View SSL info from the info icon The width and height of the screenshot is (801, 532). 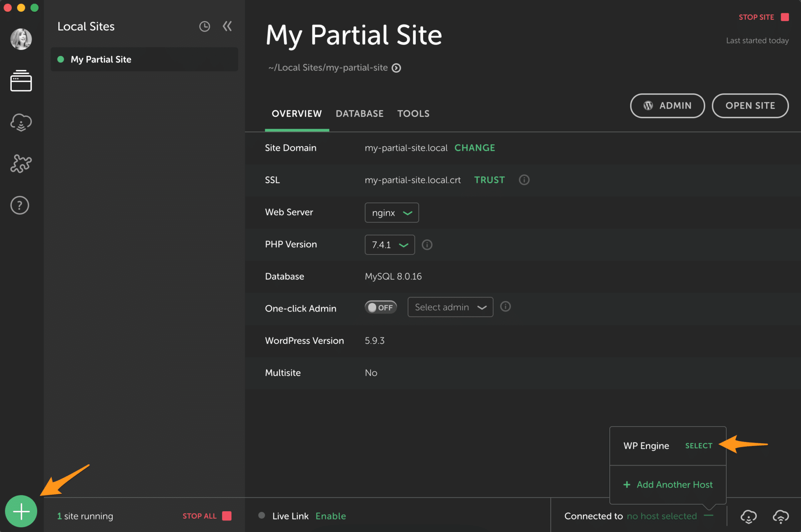coord(524,180)
